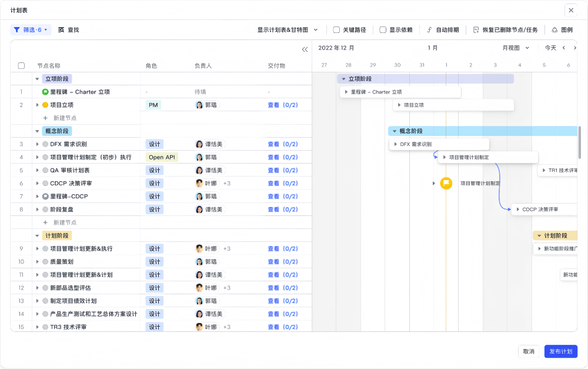Collapse the 概念阶段 group in the table
Viewport: 588px width, 369px height.
pyautogui.click(x=38, y=131)
